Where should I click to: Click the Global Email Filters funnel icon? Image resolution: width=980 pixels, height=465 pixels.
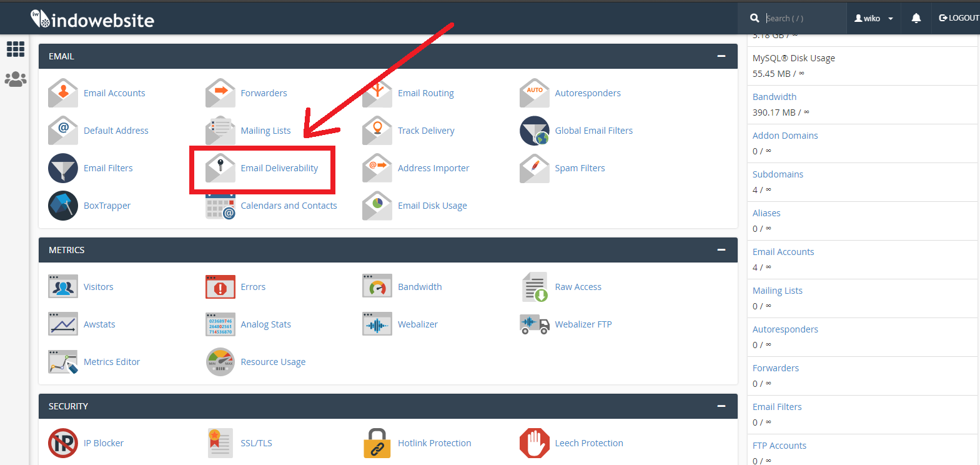[x=535, y=131]
